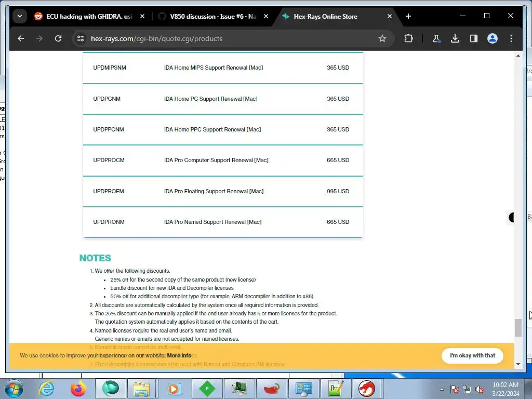Screen dimensions: 532x399
Task: Open the Edge-like globe taskbar icon
Action: [111, 389]
